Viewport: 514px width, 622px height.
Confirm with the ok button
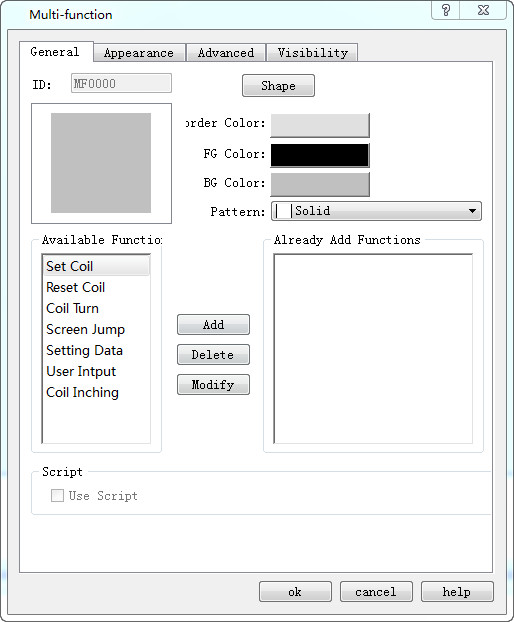tap(295, 592)
